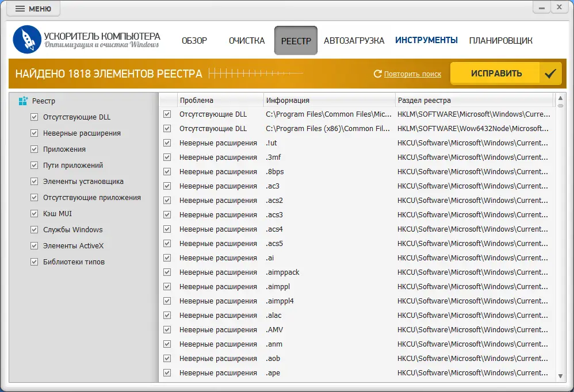Open the АВТОЗАГРУЗКА tab

[x=354, y=41]
